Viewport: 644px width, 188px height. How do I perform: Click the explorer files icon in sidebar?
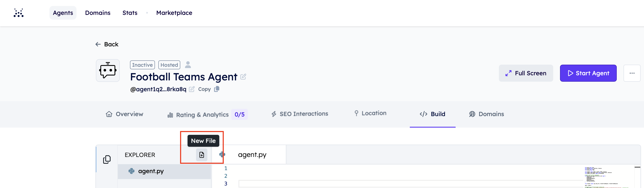click(107, 159)
